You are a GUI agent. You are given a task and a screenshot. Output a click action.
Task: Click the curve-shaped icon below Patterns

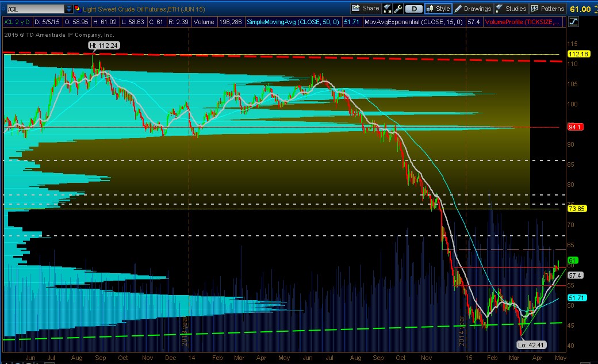574,22
